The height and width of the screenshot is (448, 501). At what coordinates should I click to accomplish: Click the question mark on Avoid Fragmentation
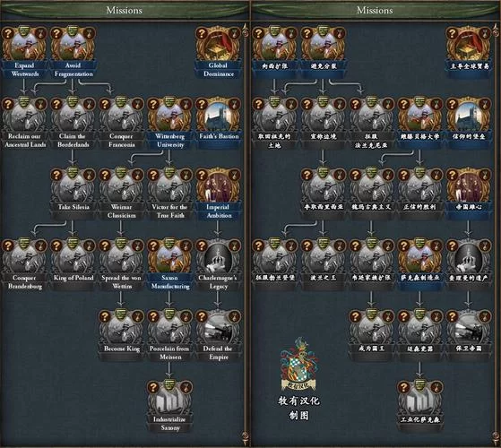click(x=56, y=33)
